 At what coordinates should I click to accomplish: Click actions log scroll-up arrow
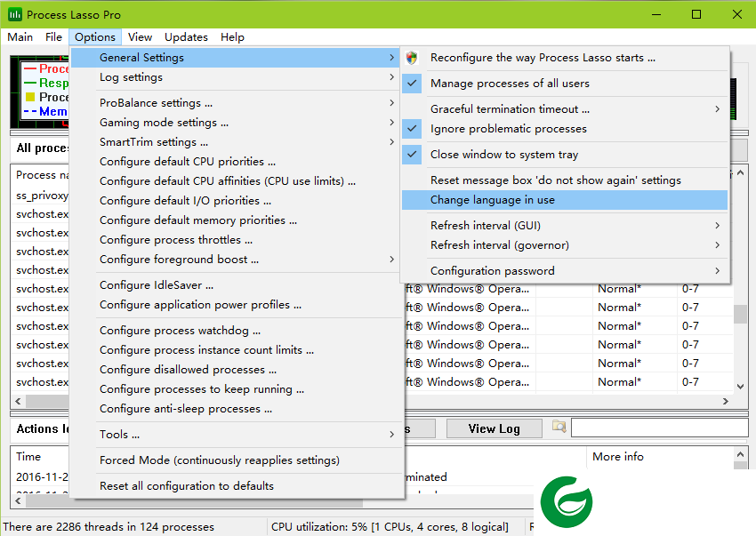(x=741, y=454)
